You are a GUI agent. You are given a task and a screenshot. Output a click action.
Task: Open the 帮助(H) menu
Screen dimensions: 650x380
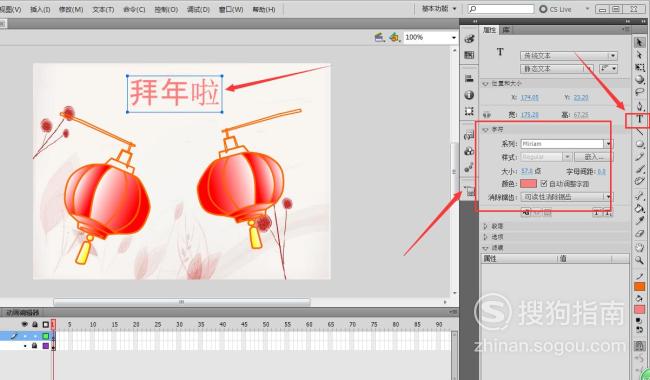(x=264, y=9)
